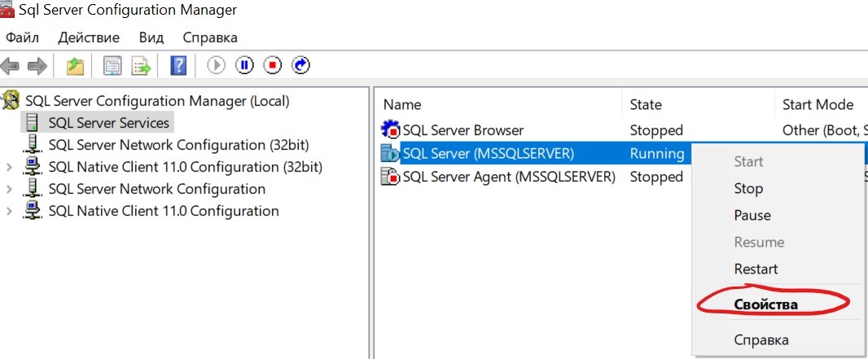Click the Running state of SQL Server (MSSQLSERVER)
This screenshot has width=868, height=359.
(x=656, y=153)
